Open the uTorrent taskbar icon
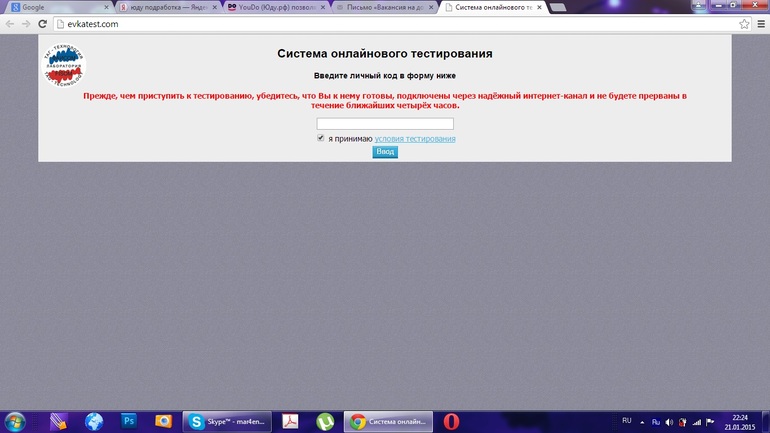 [x=324, y=422]
